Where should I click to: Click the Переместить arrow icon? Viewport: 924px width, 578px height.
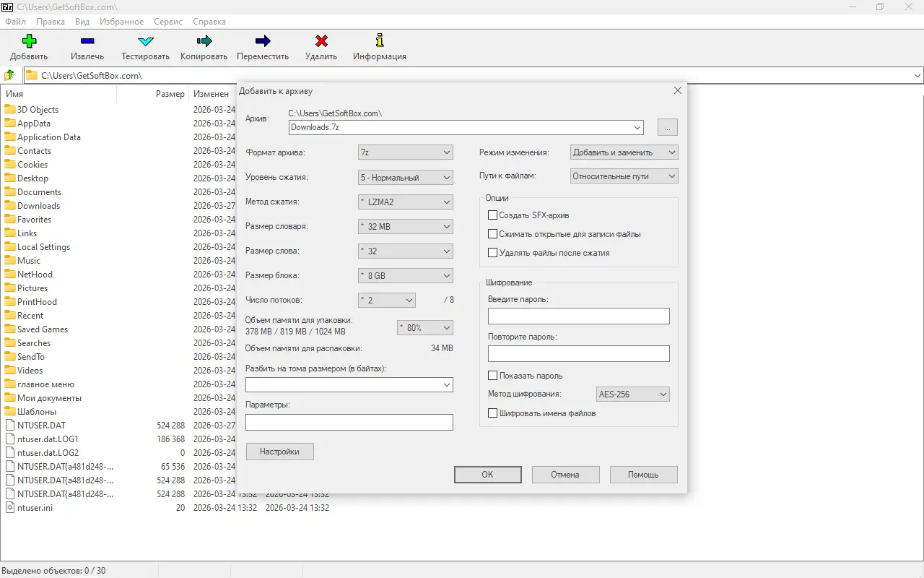[x=263, y=42]
